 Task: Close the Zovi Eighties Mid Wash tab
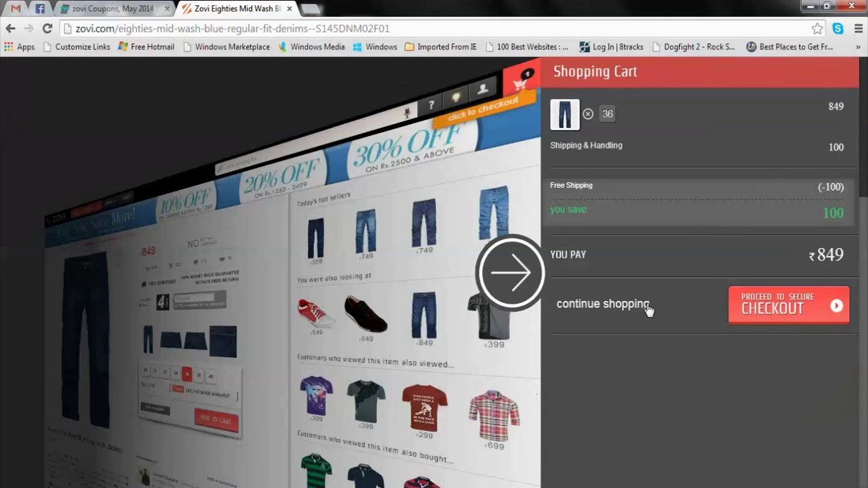pyautogui.click(x=290, y=9)
